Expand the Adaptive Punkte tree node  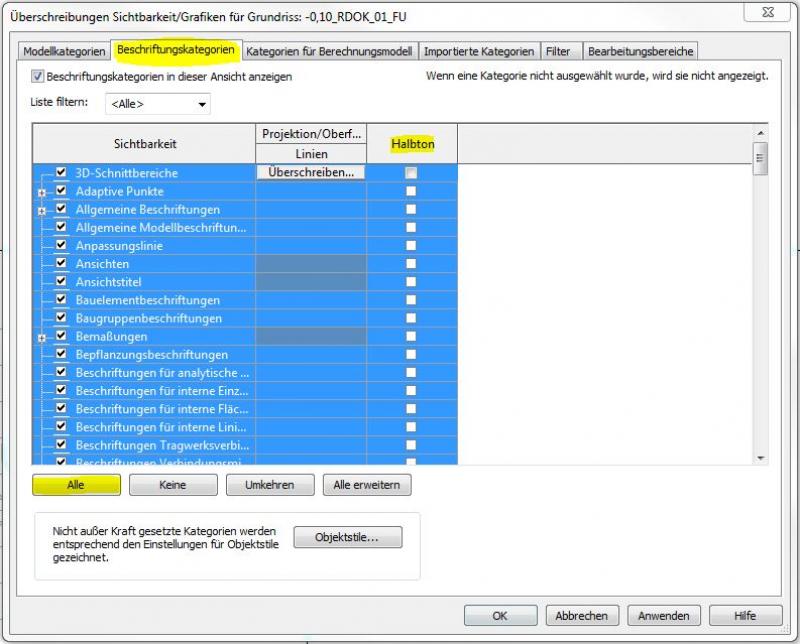point(42,192)
